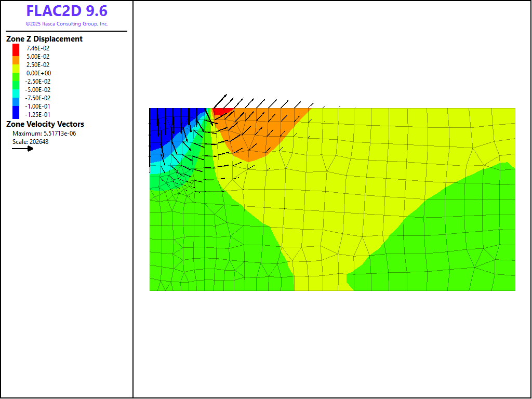Click the 2.50E-02 legend value
Viewport: 532px width, 399px height.
click(x=38, y=65)
